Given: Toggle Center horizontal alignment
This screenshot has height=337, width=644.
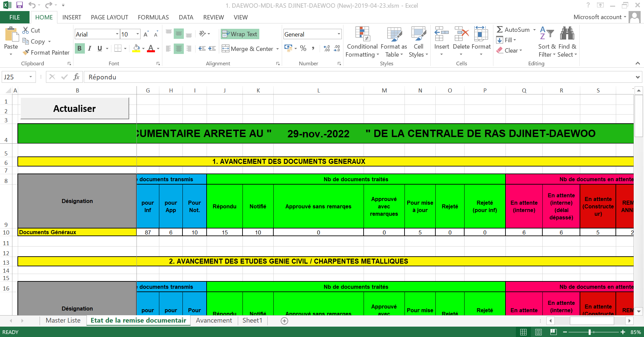Looking at the screenshot, I should (179, 49).
